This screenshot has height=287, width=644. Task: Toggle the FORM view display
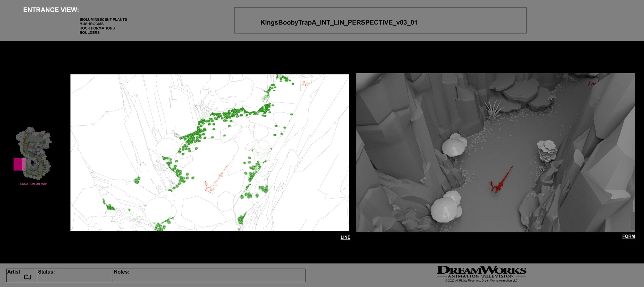(x=629, y=236)
